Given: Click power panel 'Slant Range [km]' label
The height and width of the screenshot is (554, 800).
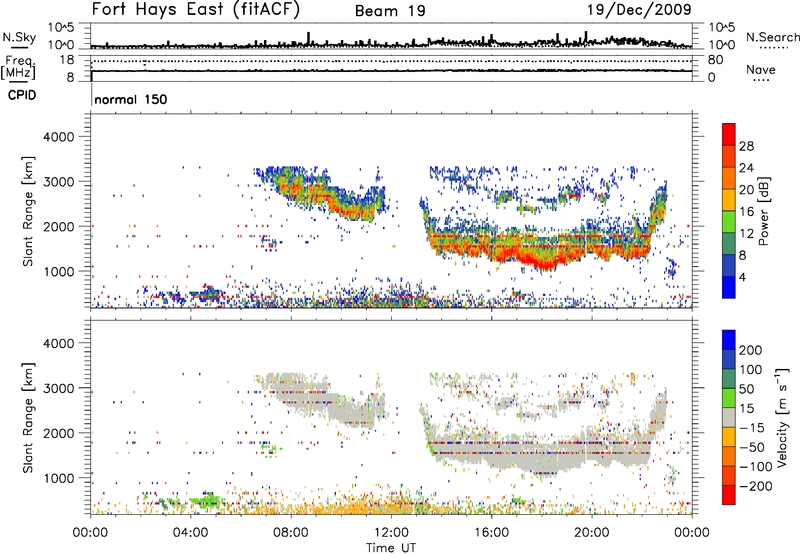Looking at the screenshot, I should pyautogui.click(x=28, y=211).
